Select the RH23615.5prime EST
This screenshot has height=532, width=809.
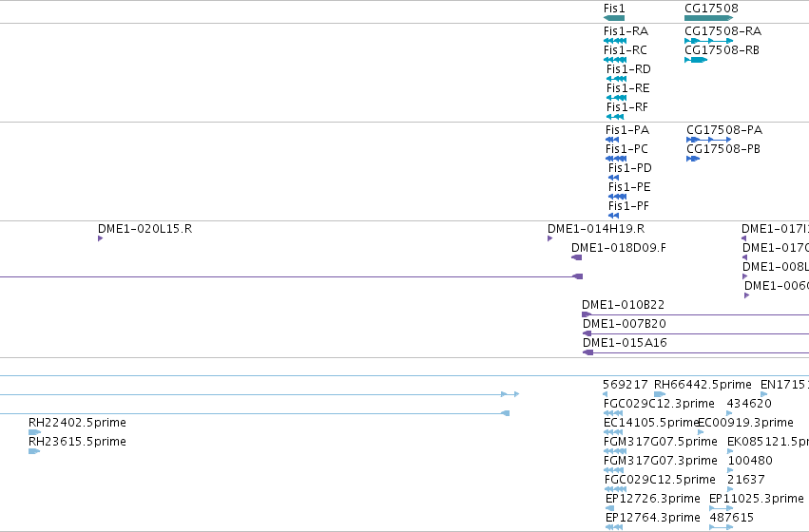(77, 442)
